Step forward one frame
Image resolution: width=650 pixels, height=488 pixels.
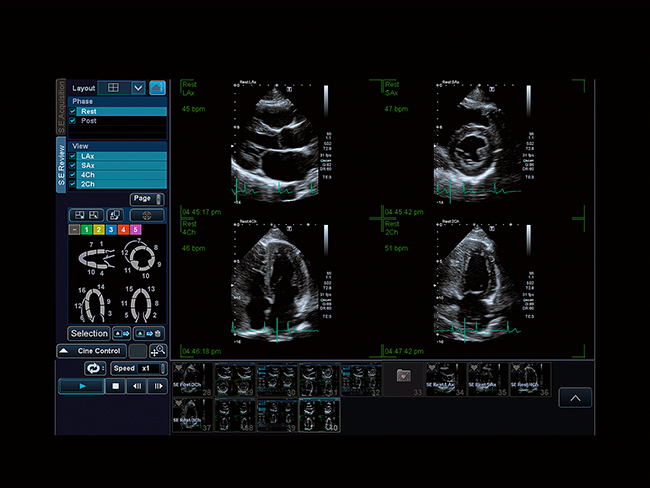pos(157,386)
